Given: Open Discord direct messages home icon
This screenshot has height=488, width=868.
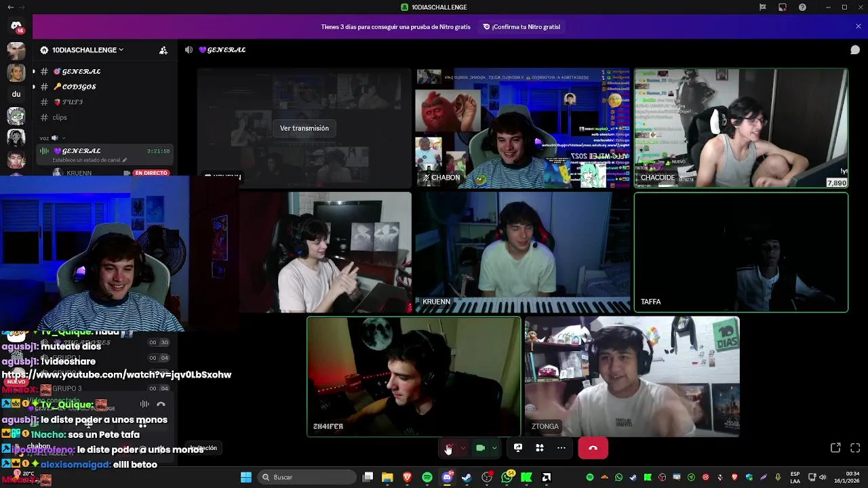Looking at the screenshot, I should pos(16,26).
